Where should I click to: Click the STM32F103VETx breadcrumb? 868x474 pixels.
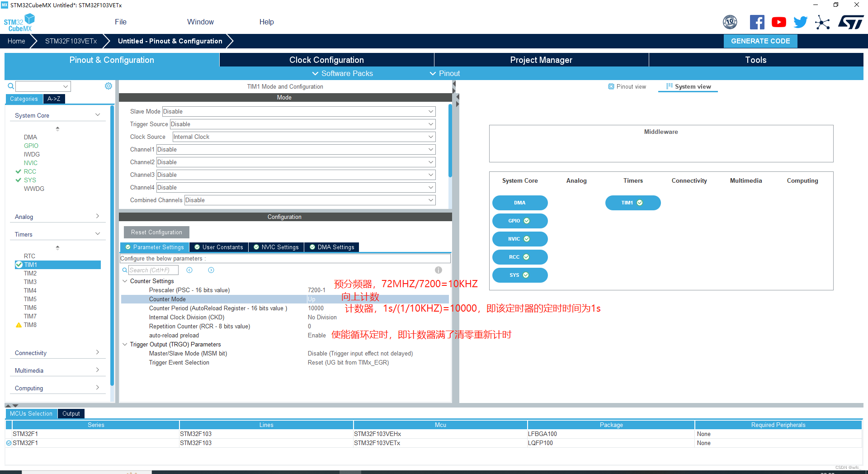71,41
